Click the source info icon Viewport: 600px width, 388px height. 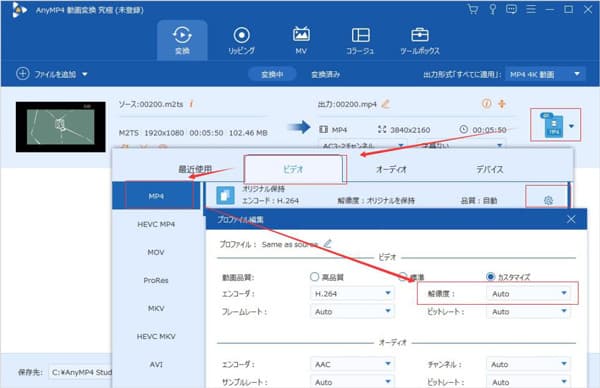point(191,104)
